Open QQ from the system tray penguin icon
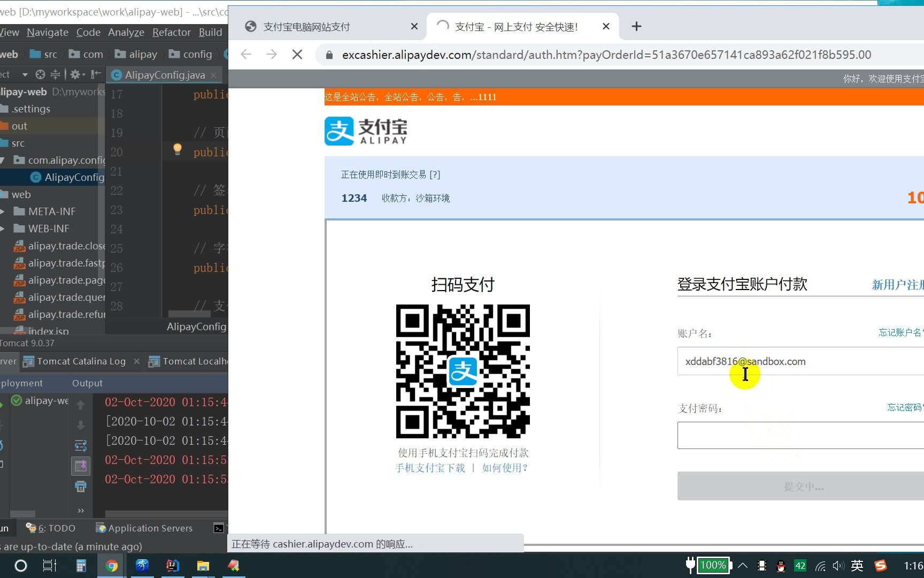The height and width of the screenshot is (578, 924). [780, 565]
